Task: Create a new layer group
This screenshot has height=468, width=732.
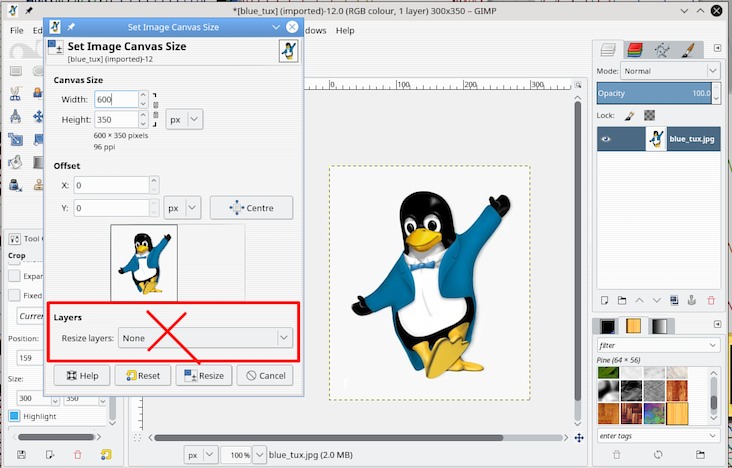Action: tap(621, 300)
